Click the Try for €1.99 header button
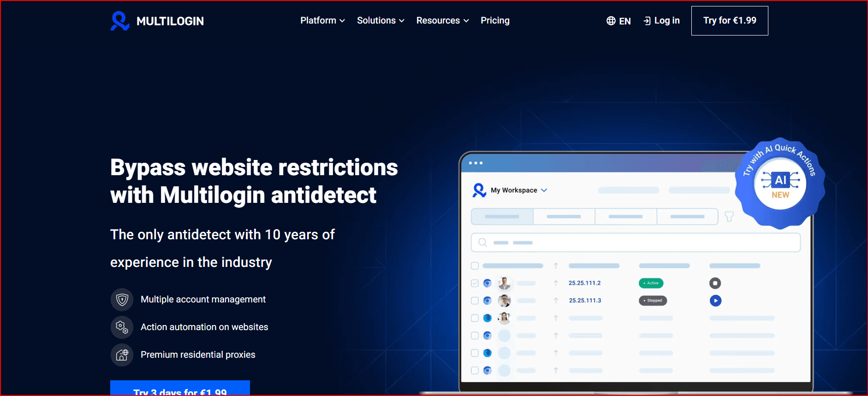Image resolution: width=868 pixels, height=396 pixels. pos(730,21)
